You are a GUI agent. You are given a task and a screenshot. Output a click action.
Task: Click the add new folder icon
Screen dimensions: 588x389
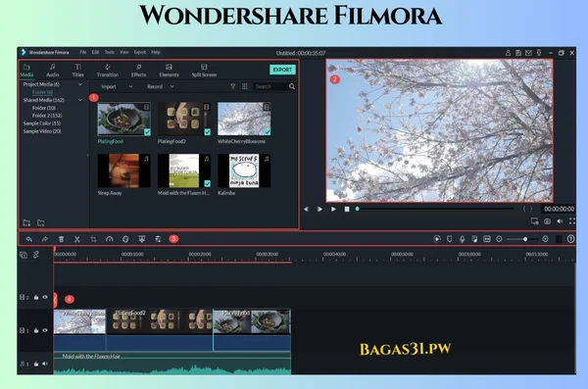pos(26,222)
